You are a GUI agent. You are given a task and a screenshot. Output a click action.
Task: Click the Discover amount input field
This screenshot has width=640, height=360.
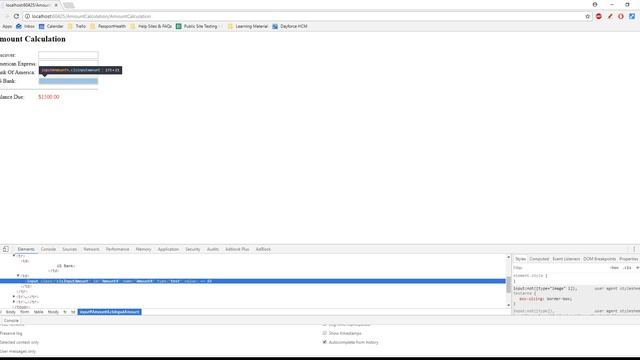pyautogui.click(x=68, y=55)
